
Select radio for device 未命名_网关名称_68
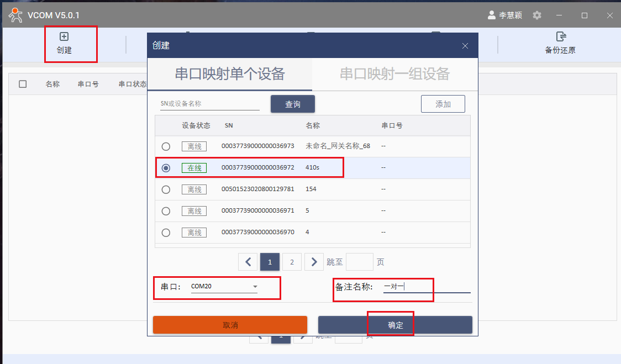pyautogui.click(x=166, y=146)
